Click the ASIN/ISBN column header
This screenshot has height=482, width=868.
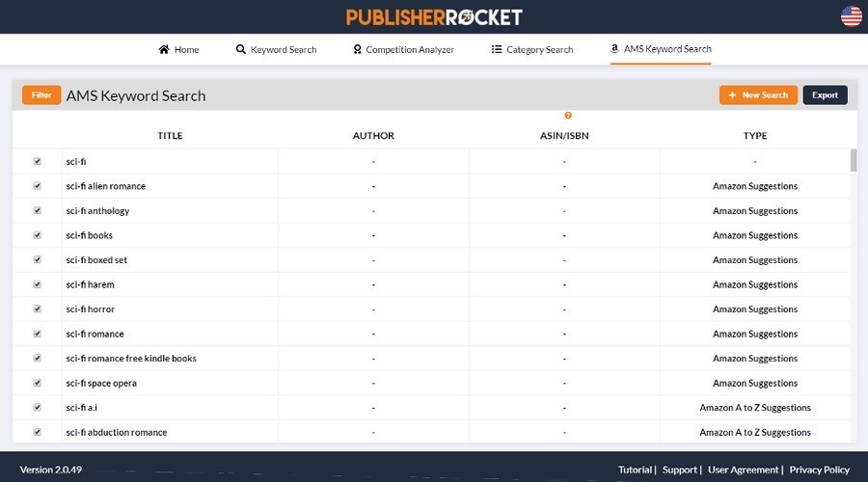point(564,136)
